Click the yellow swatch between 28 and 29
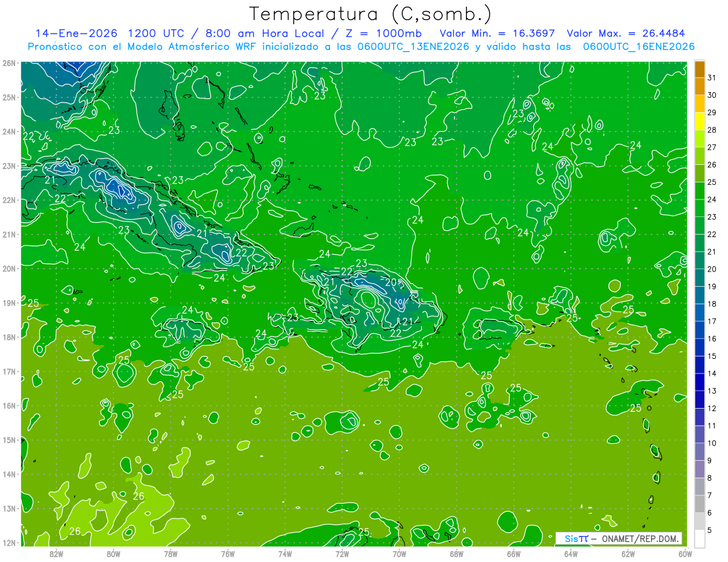 tap(699, 121)
